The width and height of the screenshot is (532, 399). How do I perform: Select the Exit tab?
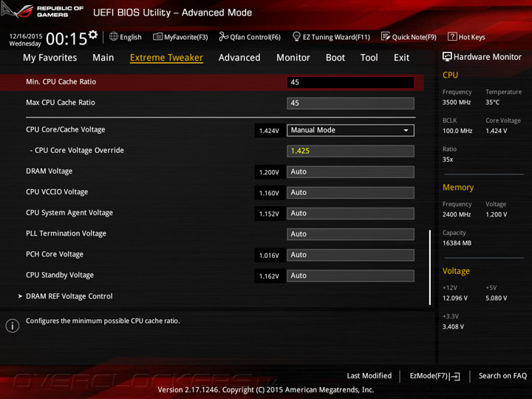[401, 58]
